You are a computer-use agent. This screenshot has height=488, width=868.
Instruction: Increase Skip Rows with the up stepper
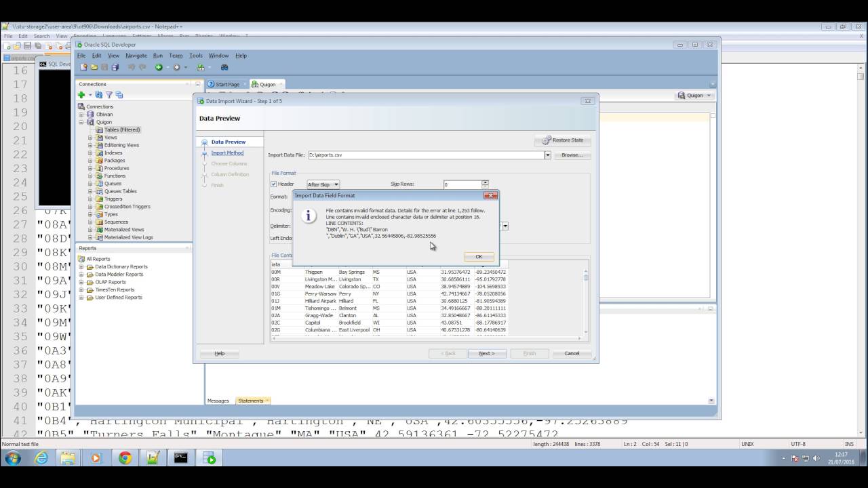point(485,182)
